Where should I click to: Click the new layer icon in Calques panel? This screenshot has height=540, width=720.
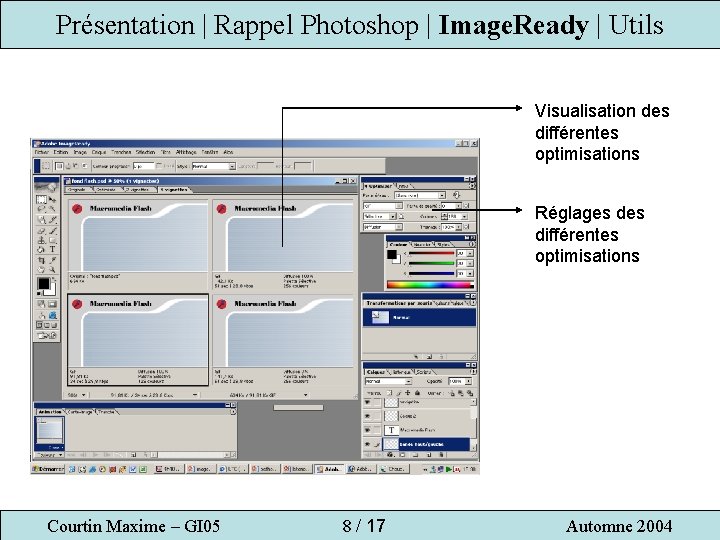(x=428, y=455)
